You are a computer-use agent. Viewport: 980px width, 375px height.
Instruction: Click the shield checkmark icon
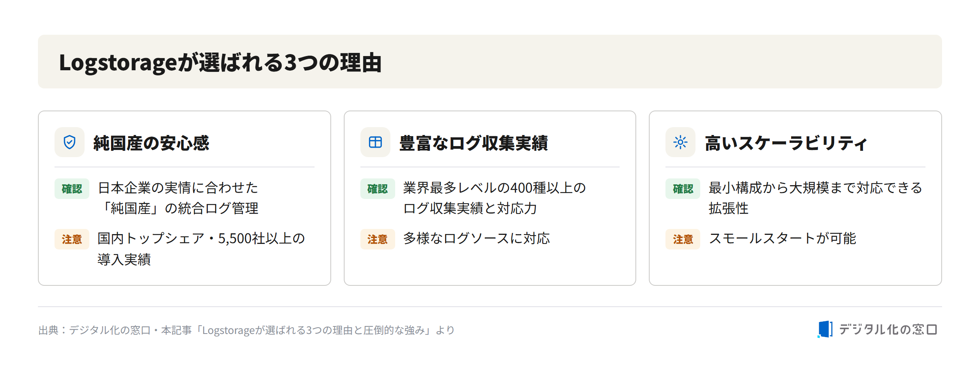(x=70, y=142)
